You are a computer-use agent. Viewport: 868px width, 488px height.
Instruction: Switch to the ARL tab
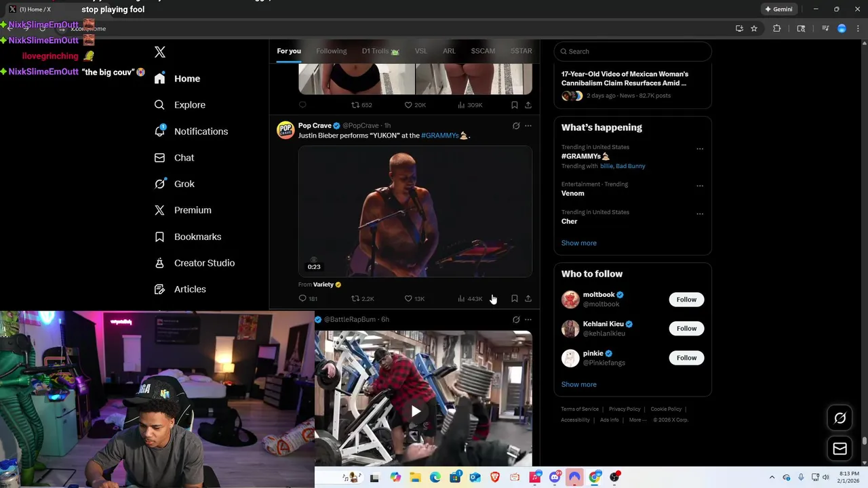pos(449,51)
